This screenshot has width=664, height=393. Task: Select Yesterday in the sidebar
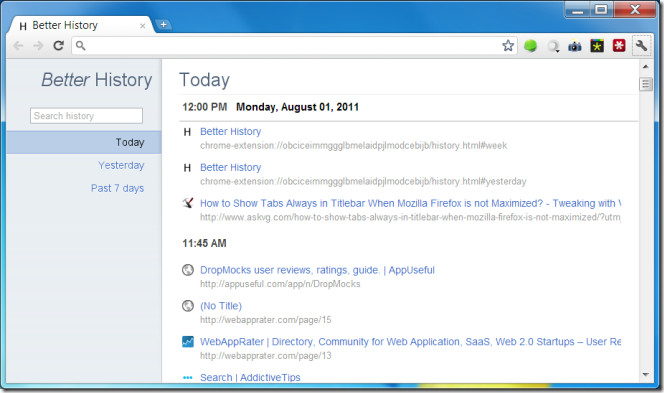[121, 165]
